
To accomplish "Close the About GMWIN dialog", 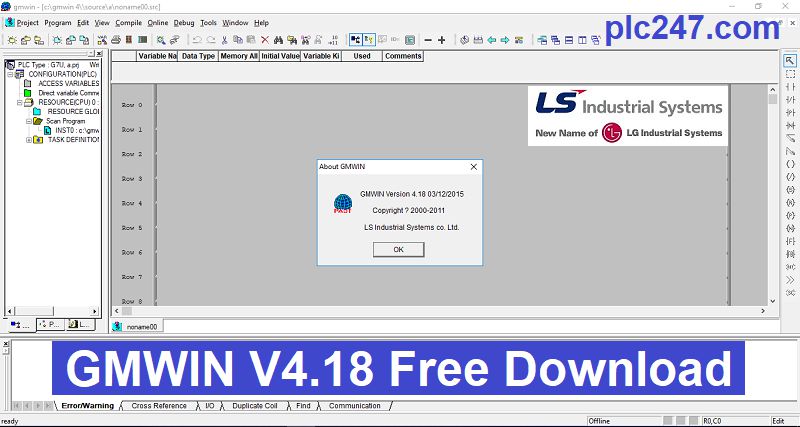I will (473, 167).
